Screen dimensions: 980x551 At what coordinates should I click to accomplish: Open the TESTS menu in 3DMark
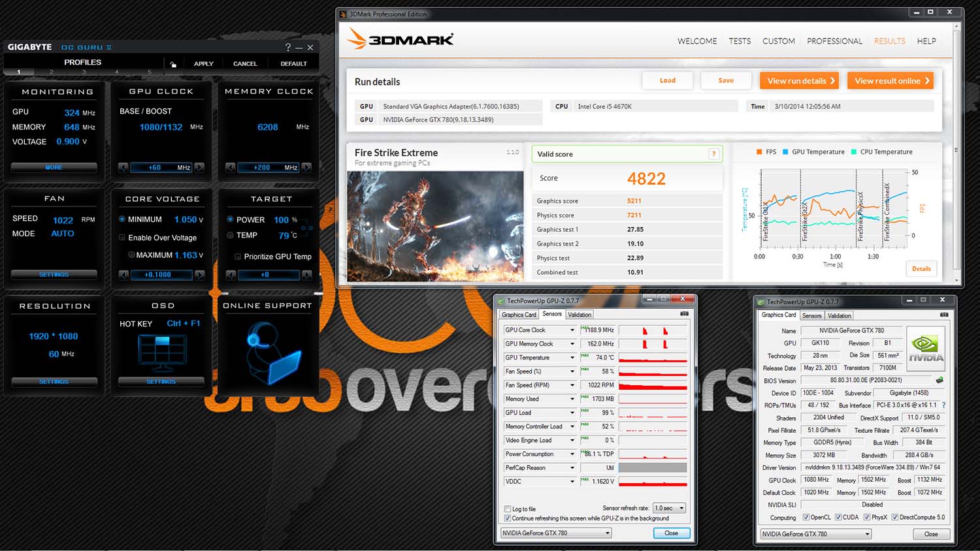[x=740, y=41]
